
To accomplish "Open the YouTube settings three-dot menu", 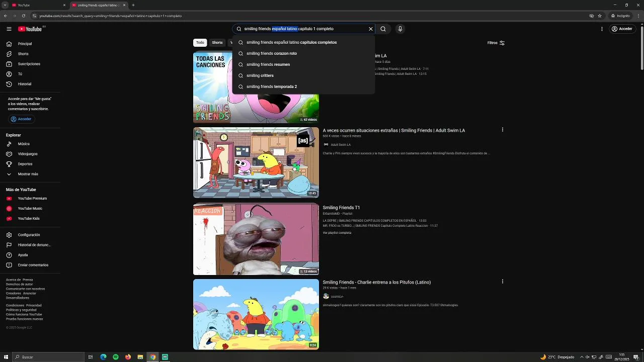I will tap(602, 29).
